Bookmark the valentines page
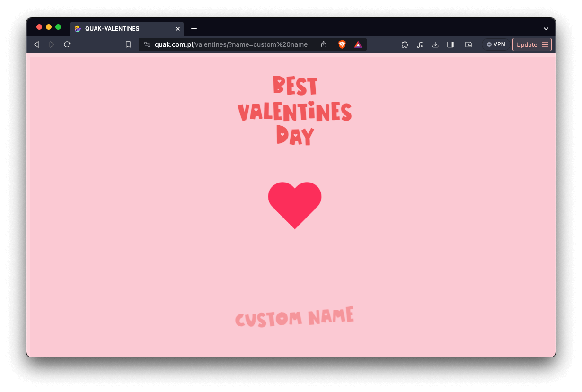 (x=128, y=44)
